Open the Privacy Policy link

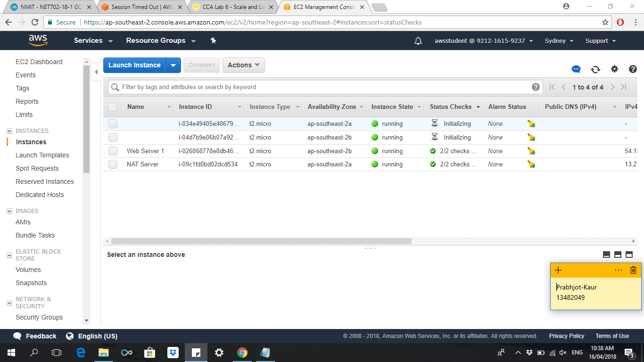(x=566, y=336)
